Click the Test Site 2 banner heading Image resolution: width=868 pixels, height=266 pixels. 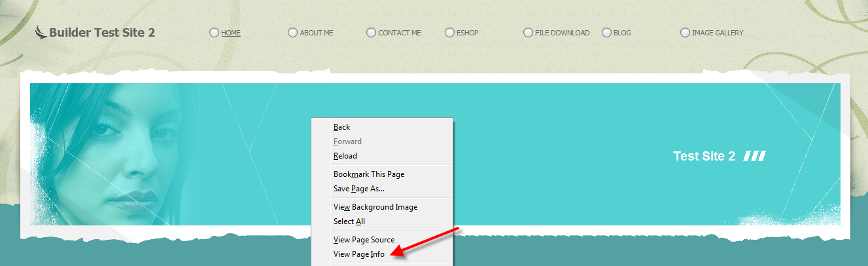[x=704, y=156]
